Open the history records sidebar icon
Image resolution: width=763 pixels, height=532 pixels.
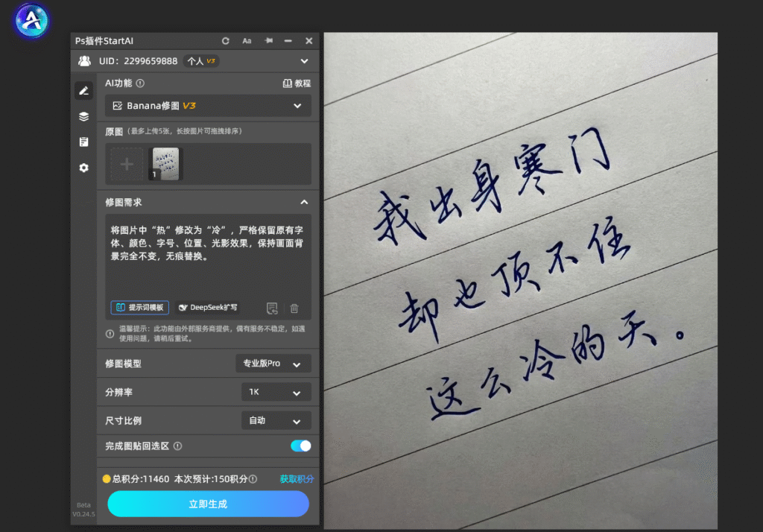(84, 142)
